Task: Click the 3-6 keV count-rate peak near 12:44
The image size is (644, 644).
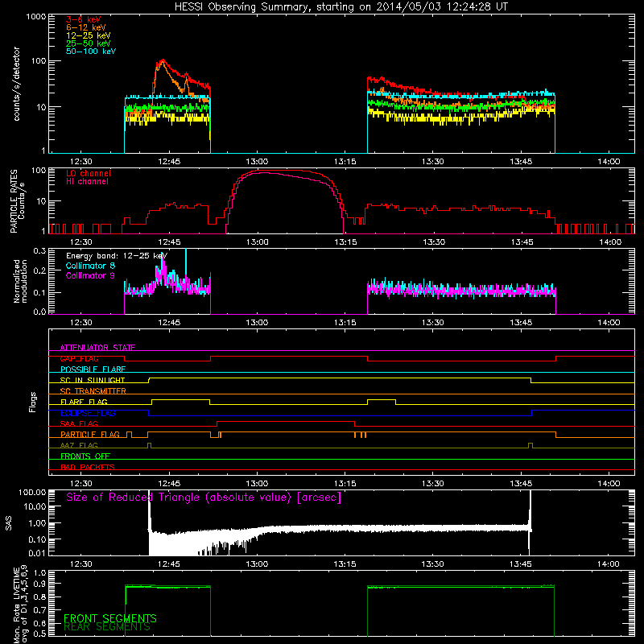Action: (x=163, y=61)
